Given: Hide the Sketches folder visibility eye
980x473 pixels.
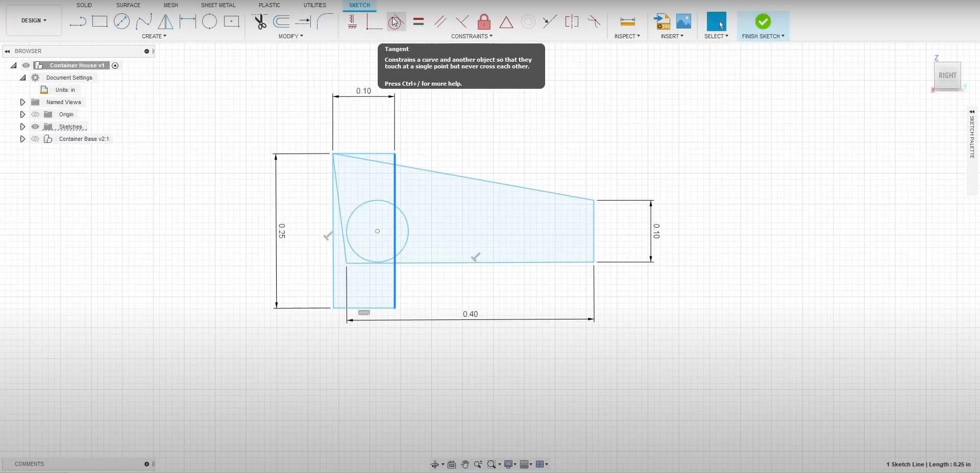Looking at the screenshot, I should coord(35,127).
